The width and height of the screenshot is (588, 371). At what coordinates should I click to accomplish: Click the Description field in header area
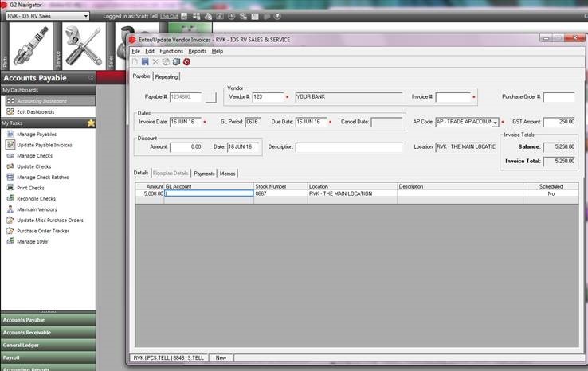[x=349, y=147]
